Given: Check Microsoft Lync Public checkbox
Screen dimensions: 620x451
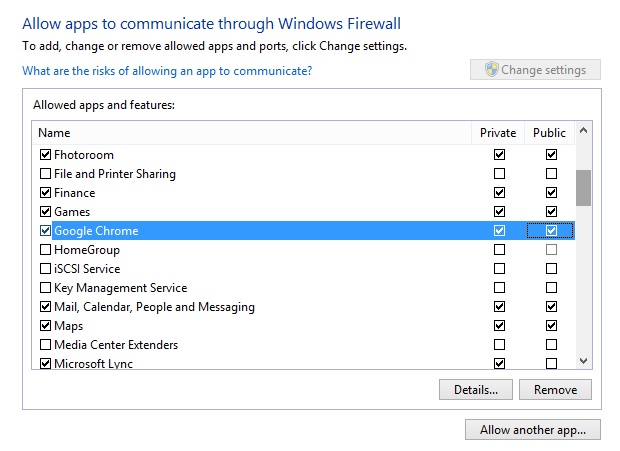Looking at the screenshot, I should pos(551,364).
